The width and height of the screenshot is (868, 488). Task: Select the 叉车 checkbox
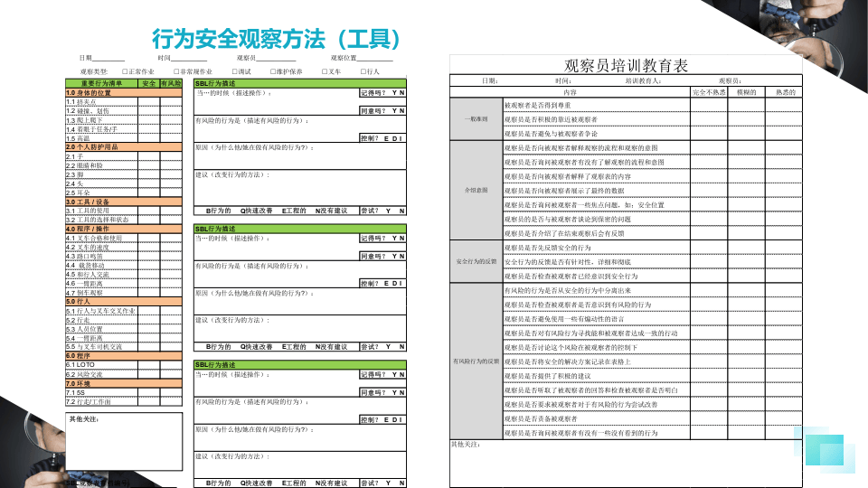pyautogui.click(x=325, y=71)
